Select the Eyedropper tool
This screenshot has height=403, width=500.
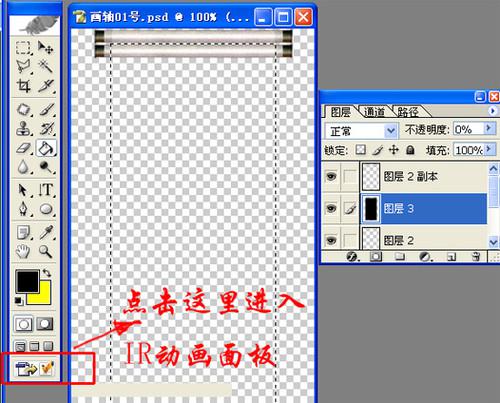tap(45, 232)
